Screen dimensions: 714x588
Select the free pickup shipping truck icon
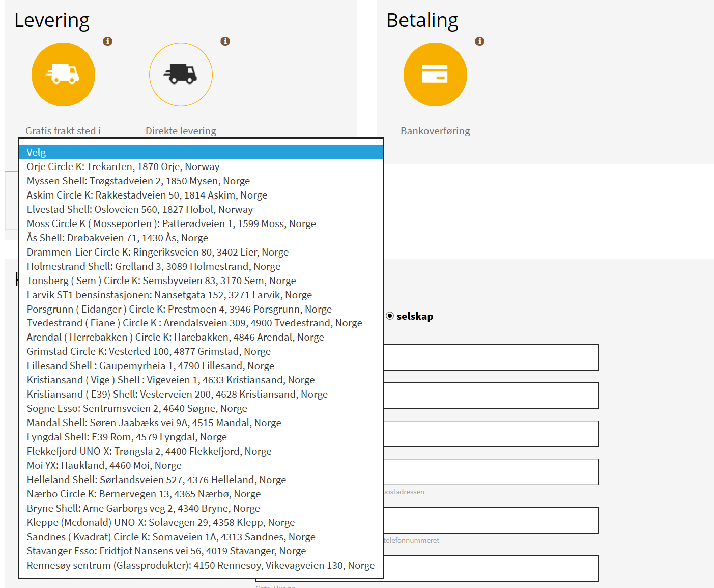click(63, 74)
